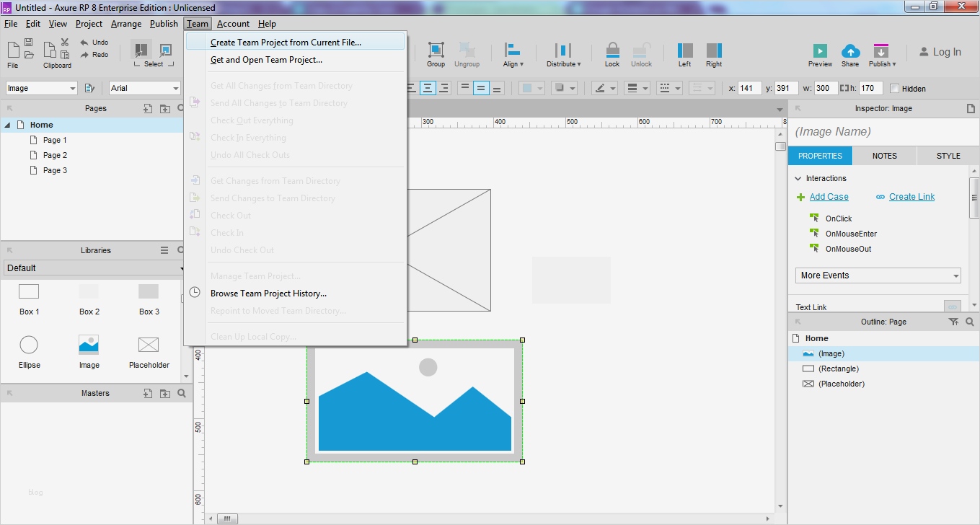Toggle top vertical alignment

[x=465, y=88]
